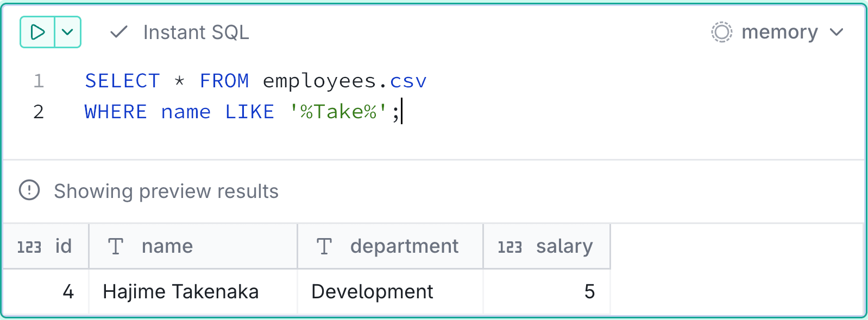Click the '%Take%' string in the editor

pos(338,112)
